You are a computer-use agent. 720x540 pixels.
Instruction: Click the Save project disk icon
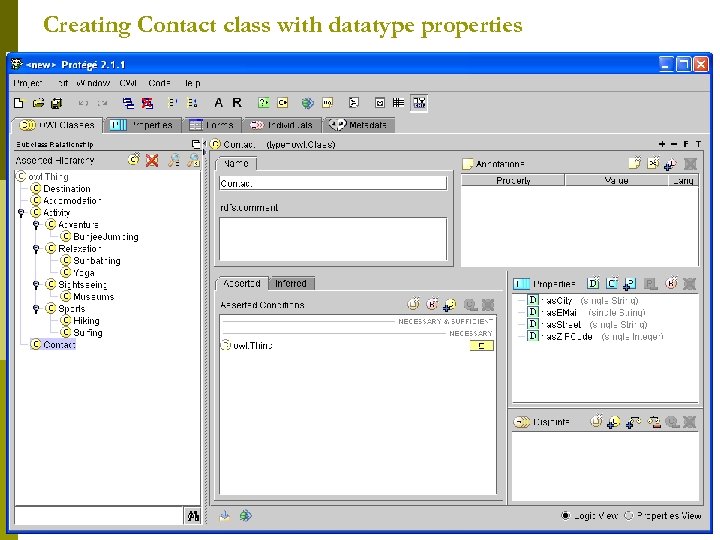pyautogui.click(x=56, y=103)
